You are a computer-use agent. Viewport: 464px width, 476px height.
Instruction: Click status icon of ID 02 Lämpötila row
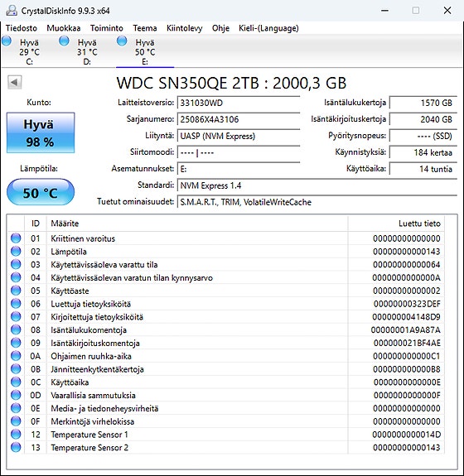click(x=16, y=252)
